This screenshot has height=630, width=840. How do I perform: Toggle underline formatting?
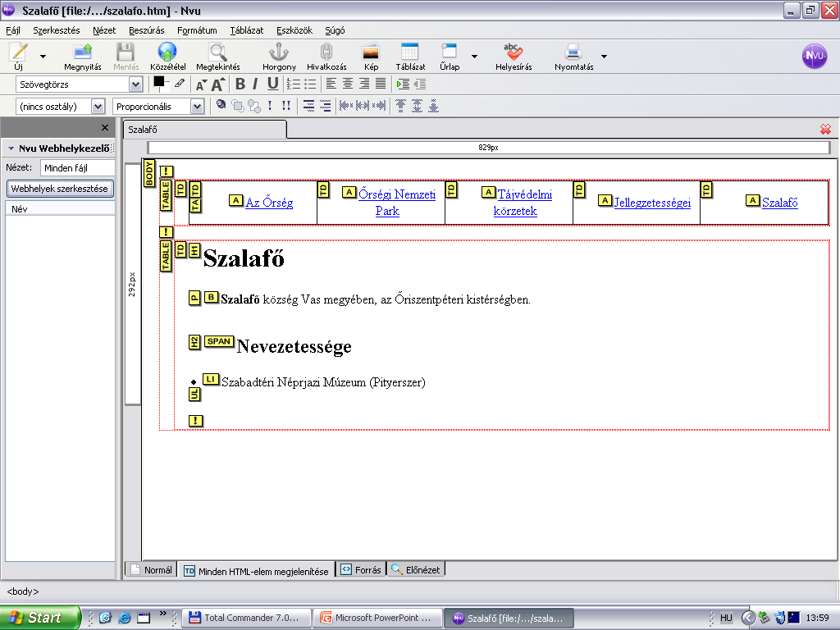click(x=272, y=84)
